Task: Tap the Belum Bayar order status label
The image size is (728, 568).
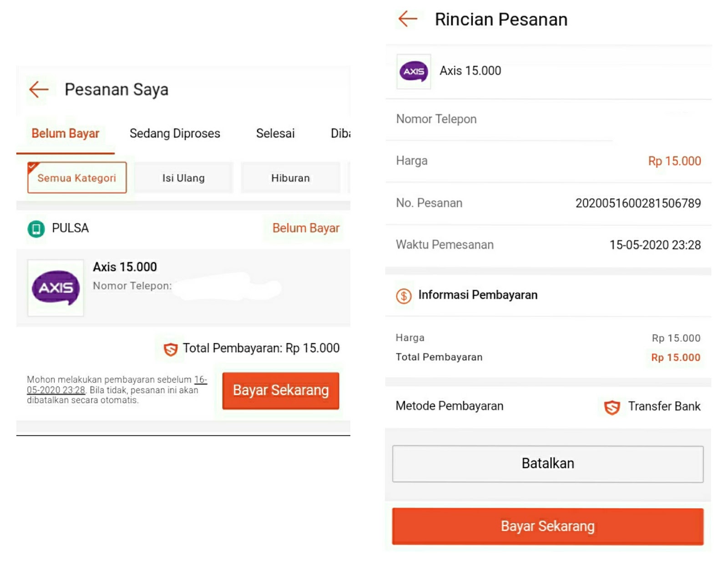Action: [306, 228]
